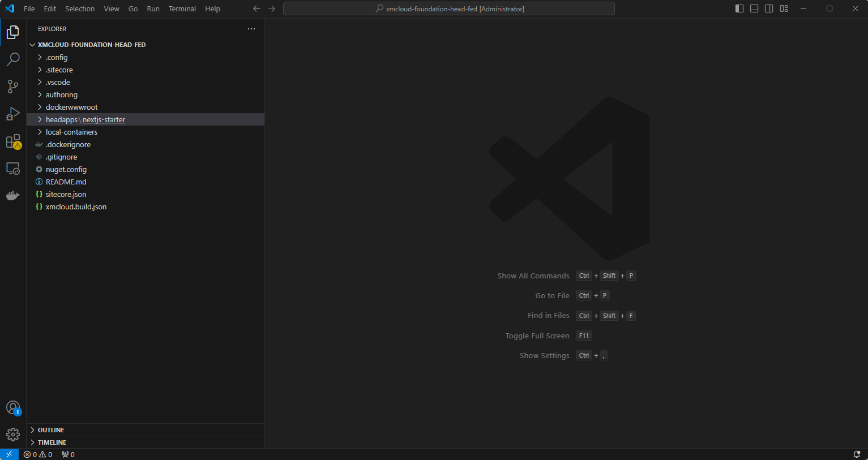Click the Show All Commands hint

tap(533, 276)
